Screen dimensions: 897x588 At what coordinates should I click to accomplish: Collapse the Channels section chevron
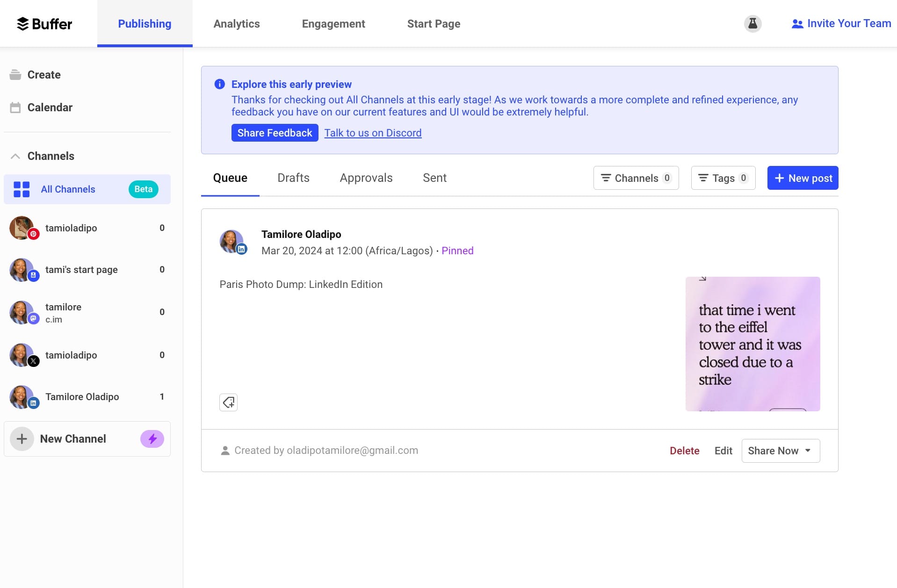tap(15, 156)
